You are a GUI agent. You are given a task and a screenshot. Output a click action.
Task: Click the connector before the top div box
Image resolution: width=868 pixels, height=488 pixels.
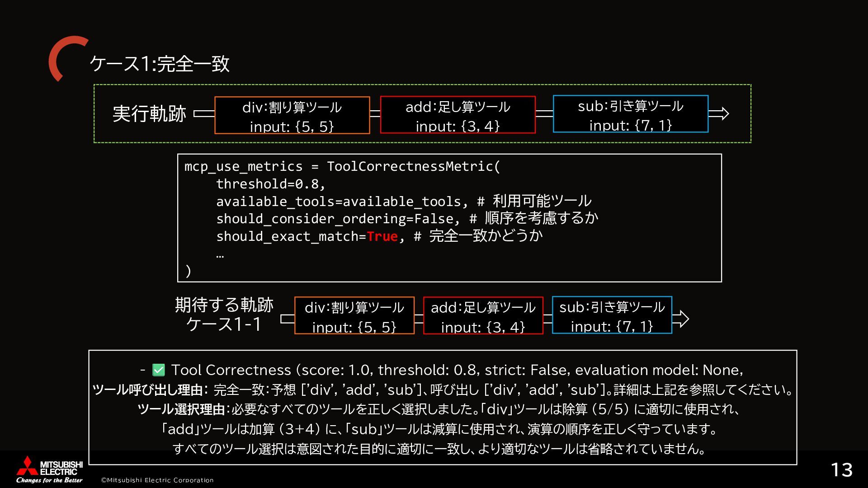click(x=204, y=113)
